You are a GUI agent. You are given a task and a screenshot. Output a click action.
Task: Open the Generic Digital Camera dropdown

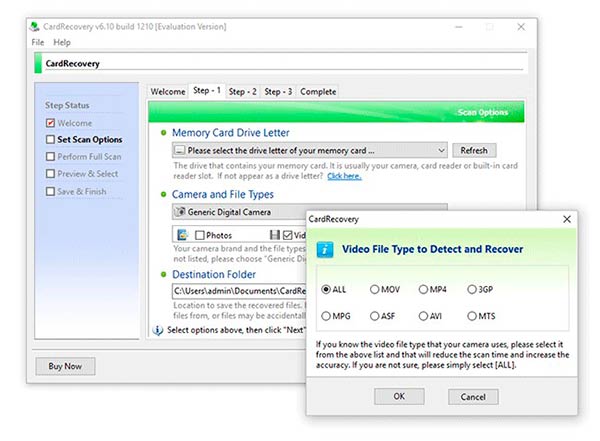[239, 212]
